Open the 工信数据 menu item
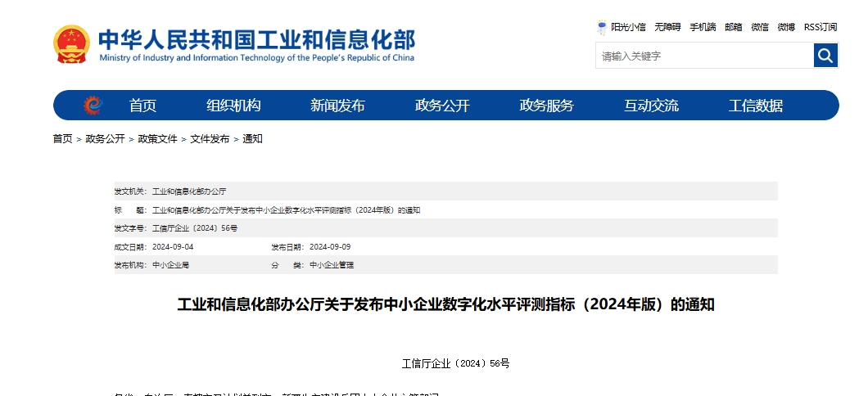 coord(756,106)
